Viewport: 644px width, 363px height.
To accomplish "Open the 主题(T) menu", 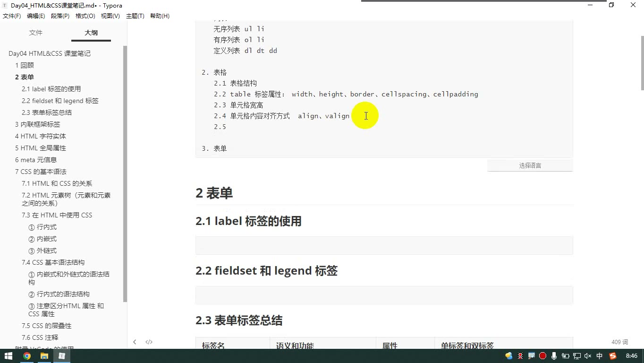I will [135, 16].
